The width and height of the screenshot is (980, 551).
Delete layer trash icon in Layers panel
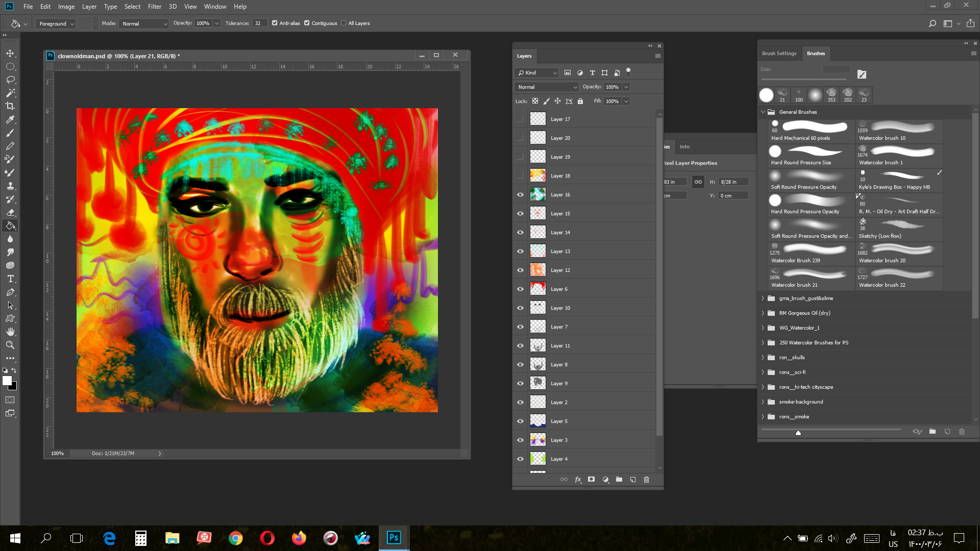[x=647, y=480]
